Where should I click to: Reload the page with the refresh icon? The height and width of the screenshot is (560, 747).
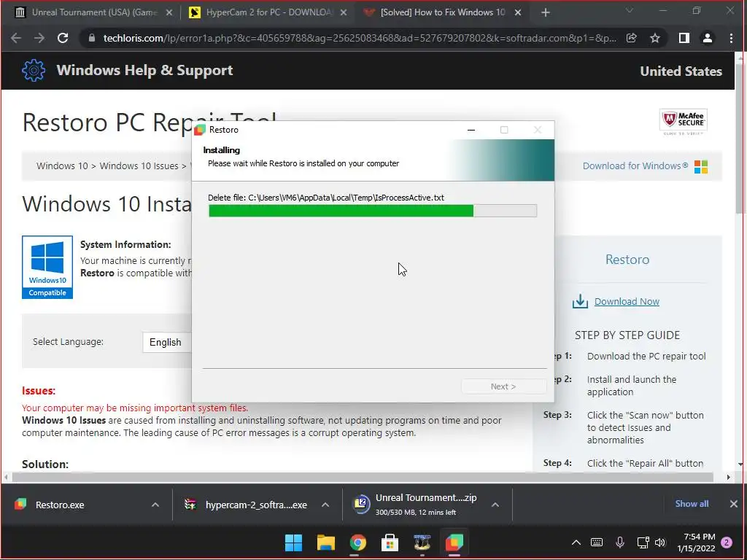pyautogui.click(x=63, y=38)
